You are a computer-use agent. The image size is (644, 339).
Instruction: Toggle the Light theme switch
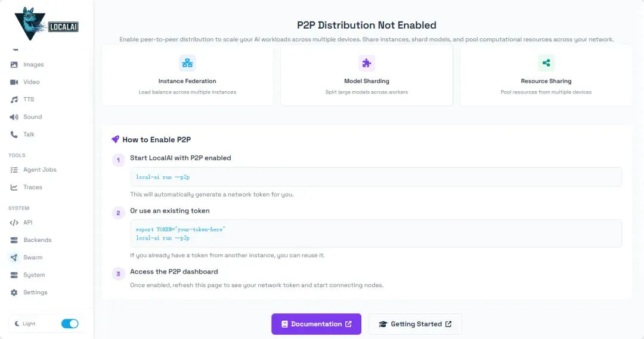pos(70,324)
